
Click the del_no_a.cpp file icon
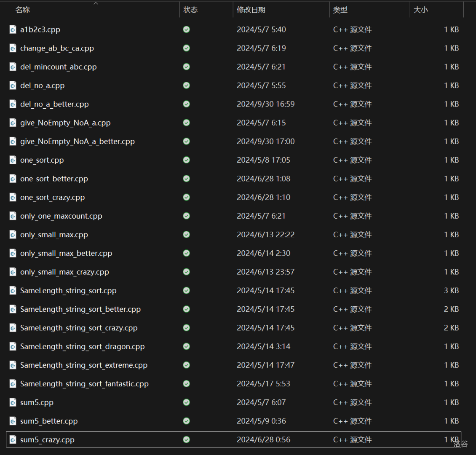(x=13, y=86)
